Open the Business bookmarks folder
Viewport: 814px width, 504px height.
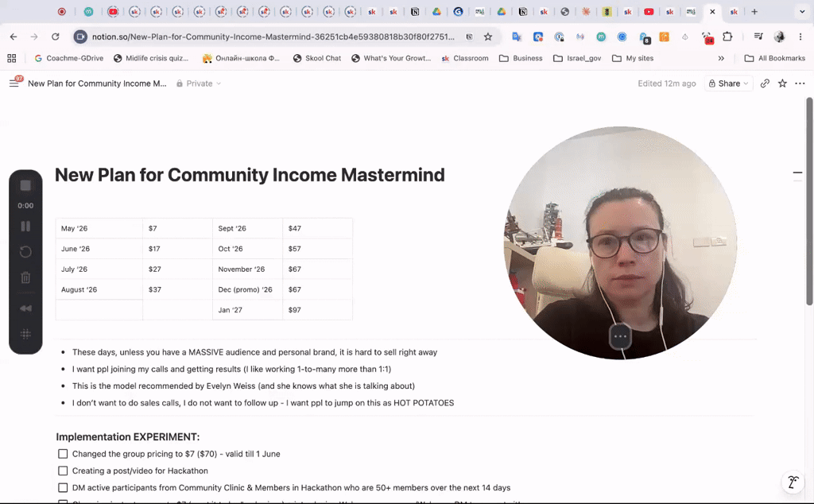point(521,58)
